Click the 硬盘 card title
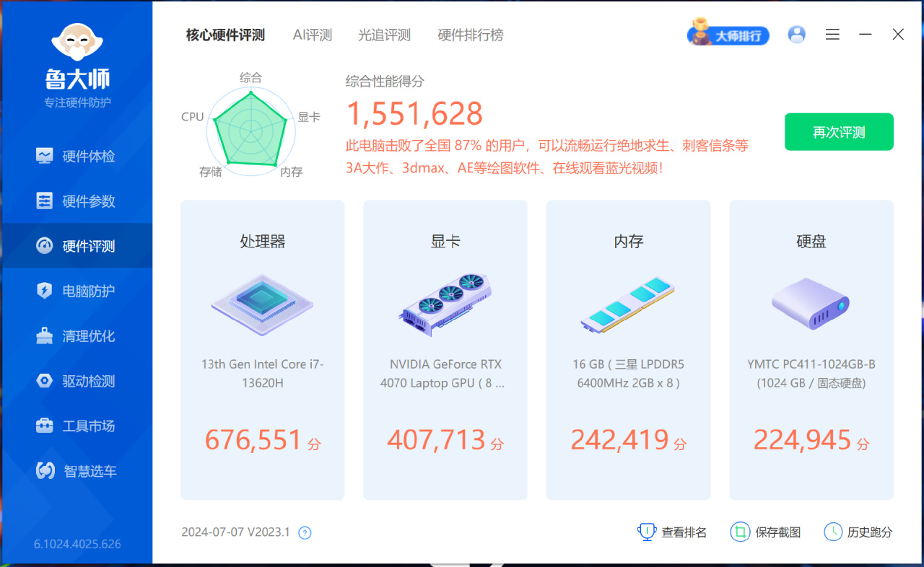The height and width of the screenshot is (567, 924). tap(811, 242)
